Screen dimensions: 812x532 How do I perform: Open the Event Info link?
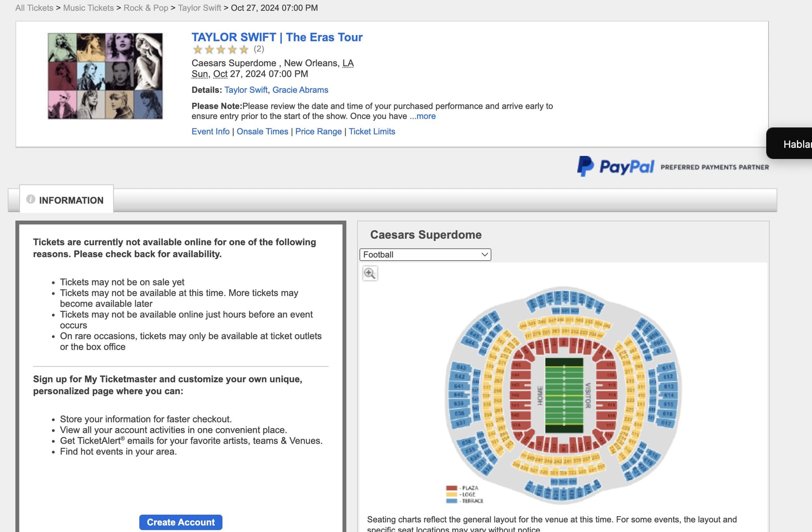210,132
